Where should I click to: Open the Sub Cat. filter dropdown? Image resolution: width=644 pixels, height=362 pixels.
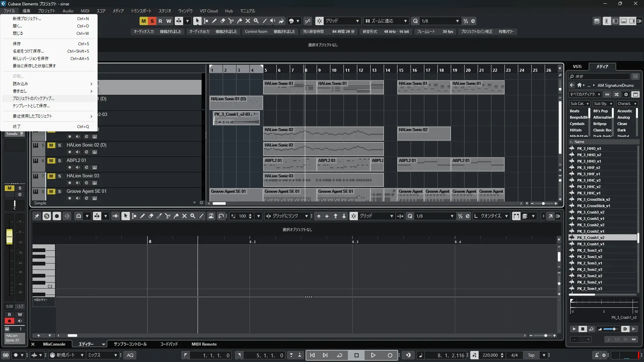(579, 104)
